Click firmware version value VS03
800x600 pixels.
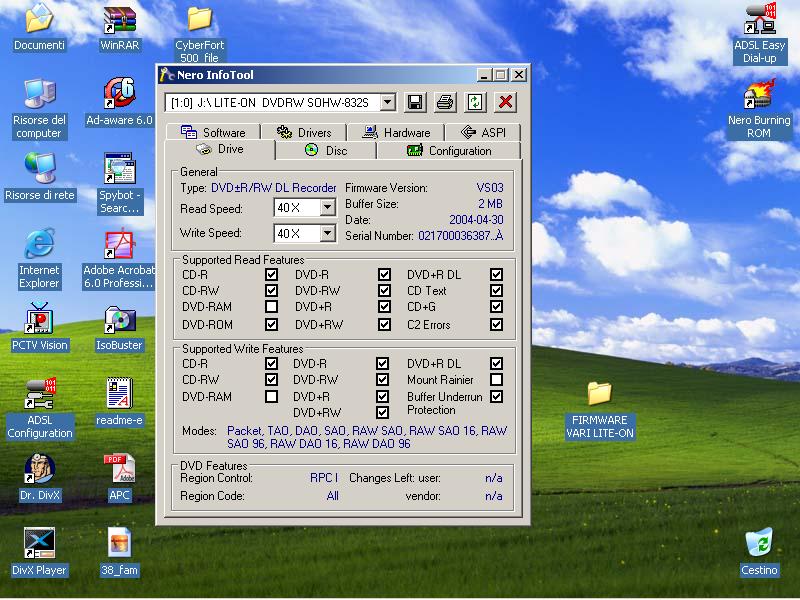490,188
